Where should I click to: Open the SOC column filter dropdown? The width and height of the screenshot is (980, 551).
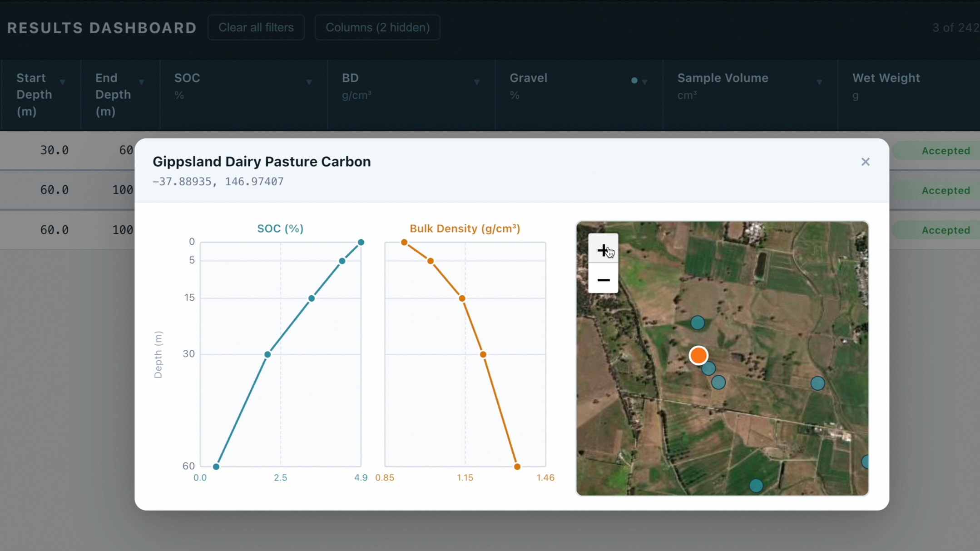[309, 82]
